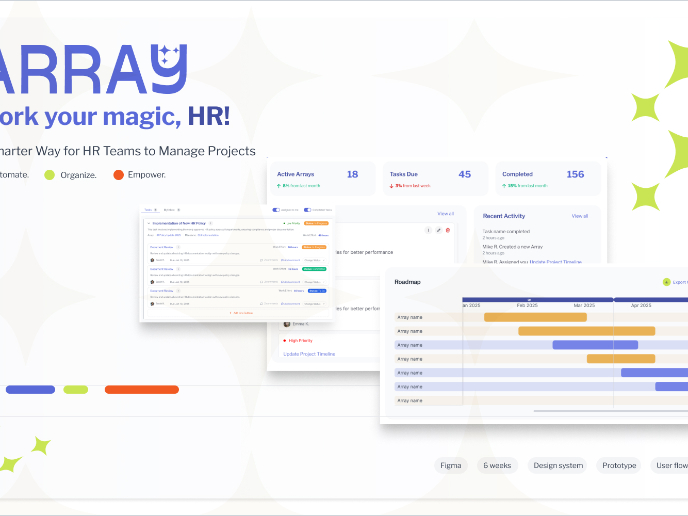688x516 pixels.
Task: Click View all in Recent Activity
Action: tap(580, 216)
